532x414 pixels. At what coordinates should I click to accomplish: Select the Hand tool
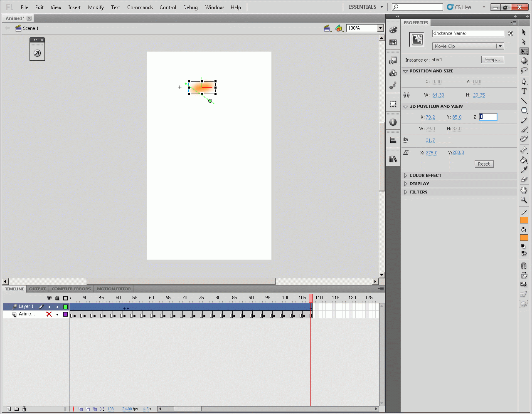click(524, 190)
